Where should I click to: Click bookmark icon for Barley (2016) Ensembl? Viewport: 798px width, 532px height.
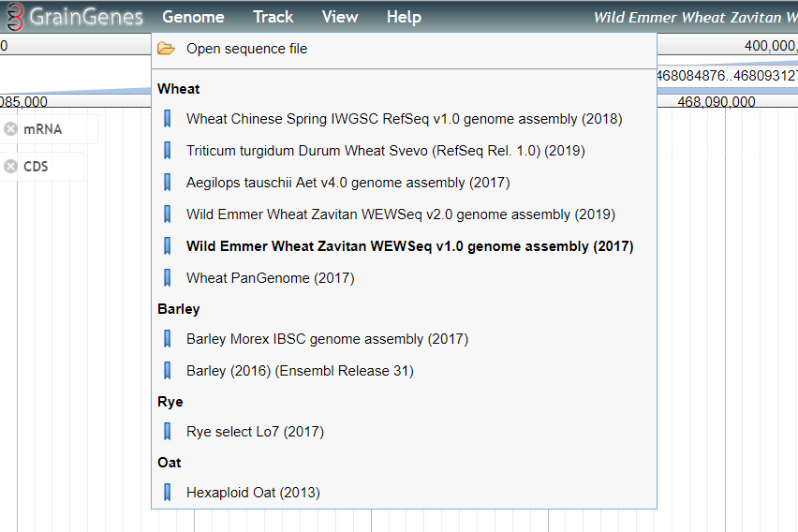point(167,371)
